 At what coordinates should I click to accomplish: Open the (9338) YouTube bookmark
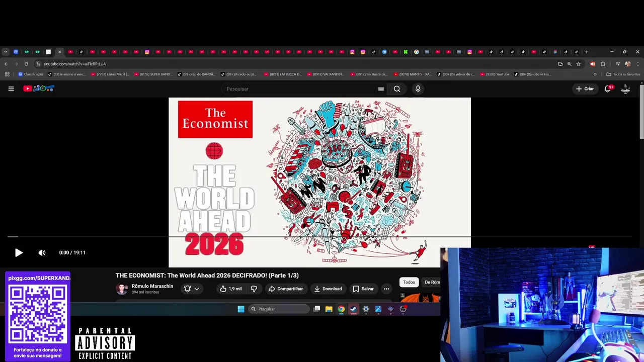[x=495, y=74]
